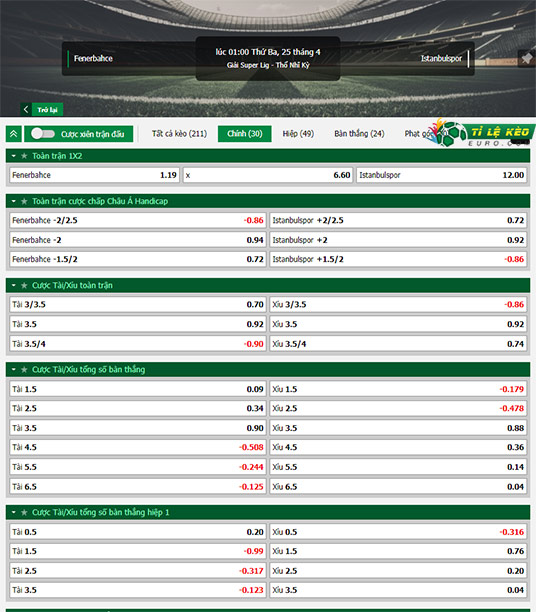The width and height of the screenshot is (536, 612).
Task: Select the Chính (30) tab
Action: (245, 133)
